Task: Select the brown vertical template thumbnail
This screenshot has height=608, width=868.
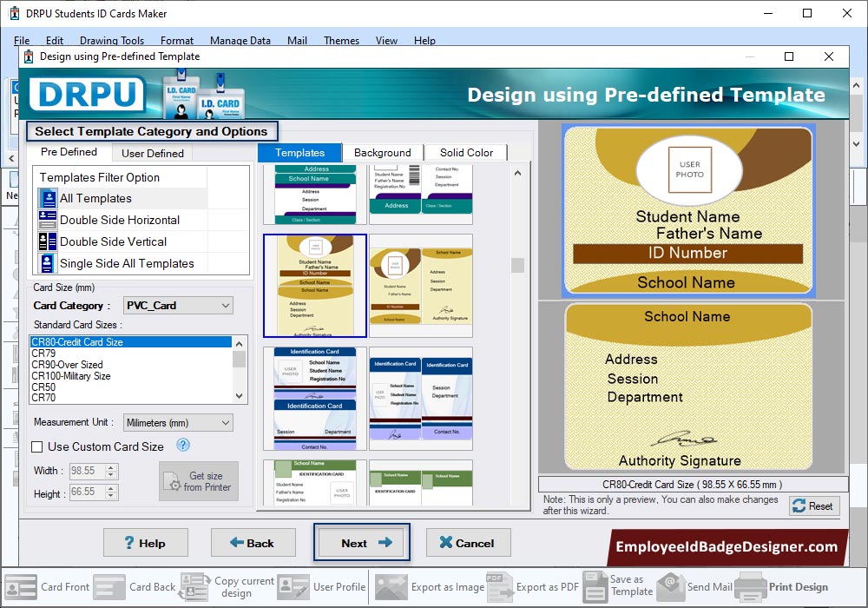Action: coord(315,286)
